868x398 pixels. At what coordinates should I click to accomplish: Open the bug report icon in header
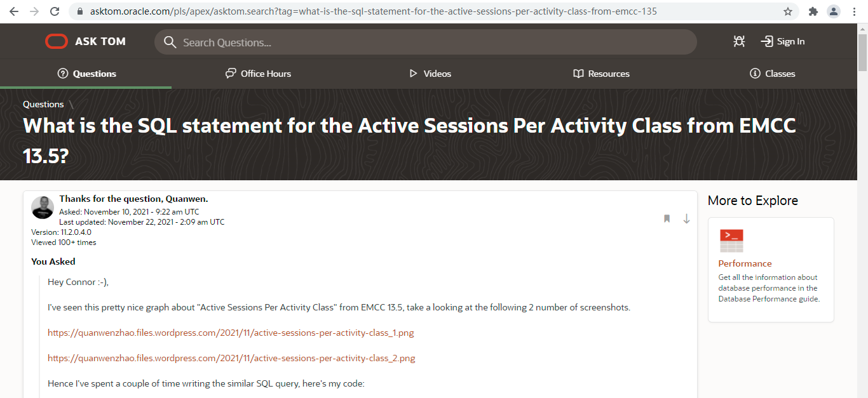[738, 41]
